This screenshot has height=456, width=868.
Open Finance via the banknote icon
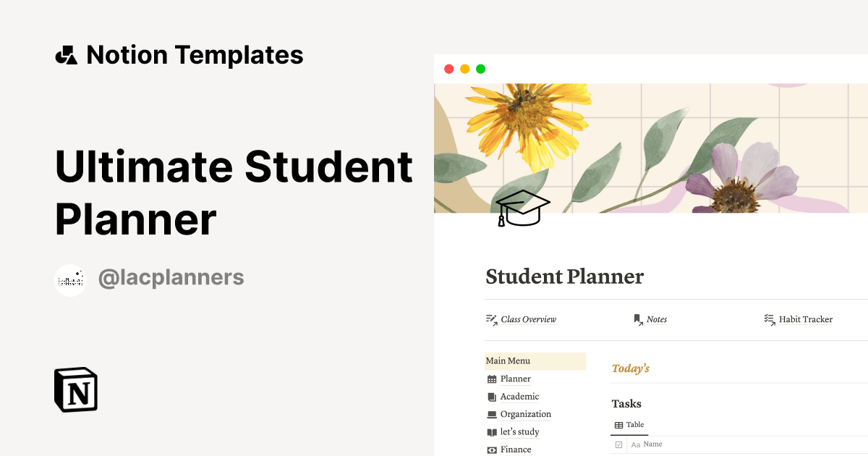(491, 449)
